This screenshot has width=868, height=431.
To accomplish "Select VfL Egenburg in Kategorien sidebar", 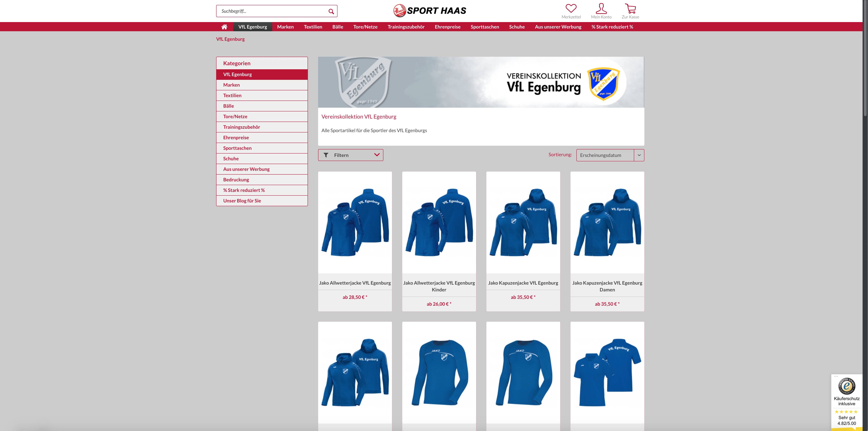I will pos(262,74).
